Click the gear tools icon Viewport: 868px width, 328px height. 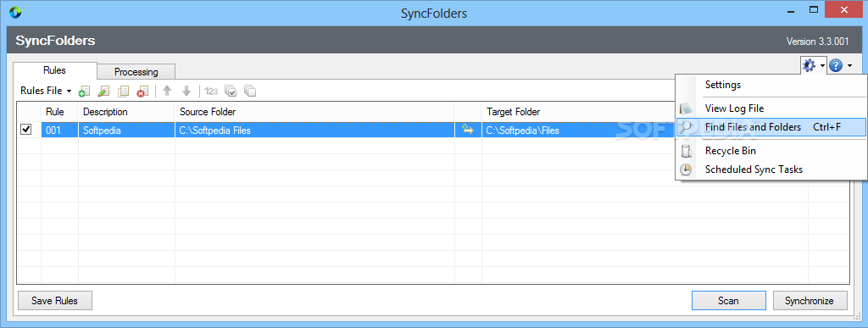click(809, 66)
